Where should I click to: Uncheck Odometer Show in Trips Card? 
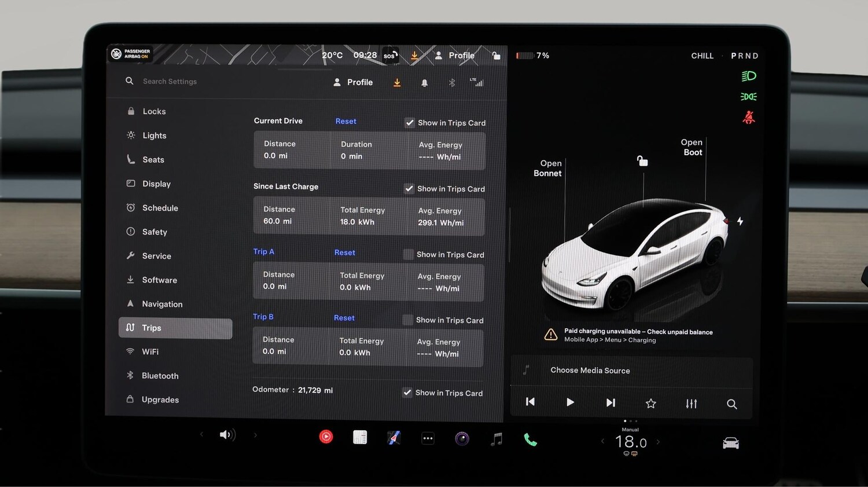coord(407,393)
